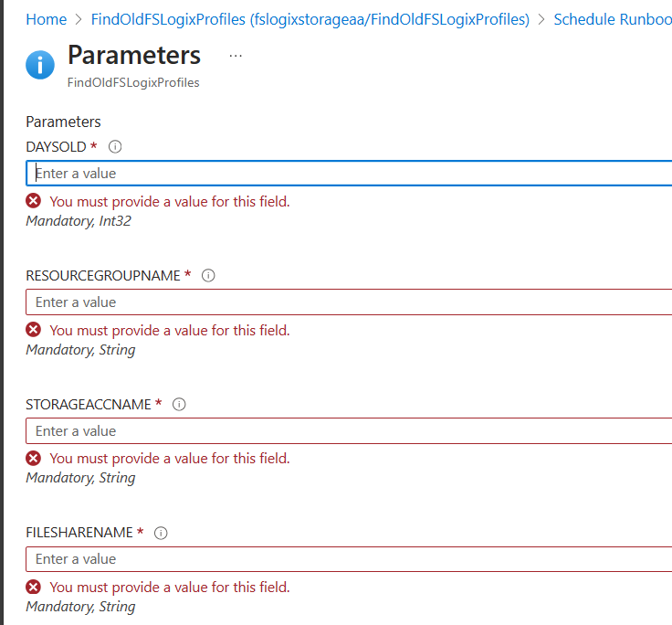Click the blue Parameters page info icon

tap(40, 64)
